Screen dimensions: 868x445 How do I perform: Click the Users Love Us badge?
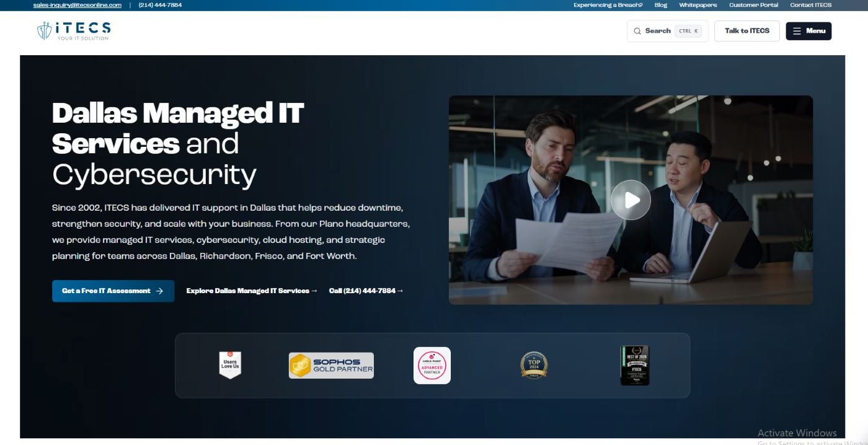point(230,364)
